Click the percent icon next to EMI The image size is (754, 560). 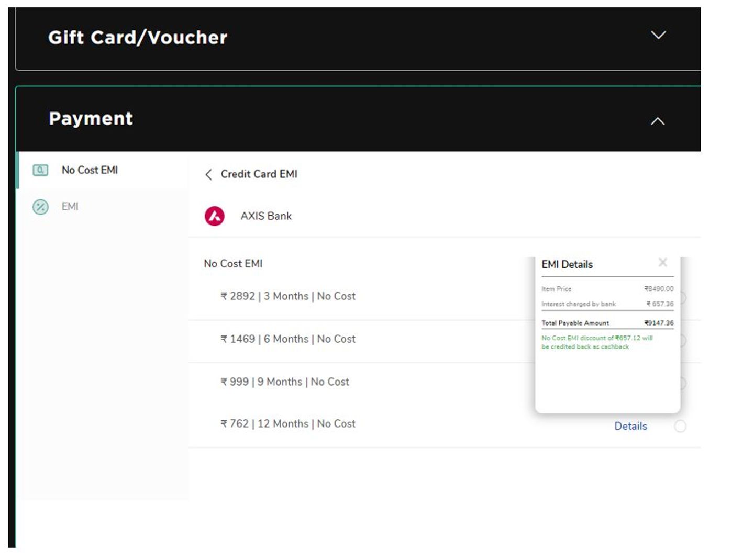coord(40,207)
